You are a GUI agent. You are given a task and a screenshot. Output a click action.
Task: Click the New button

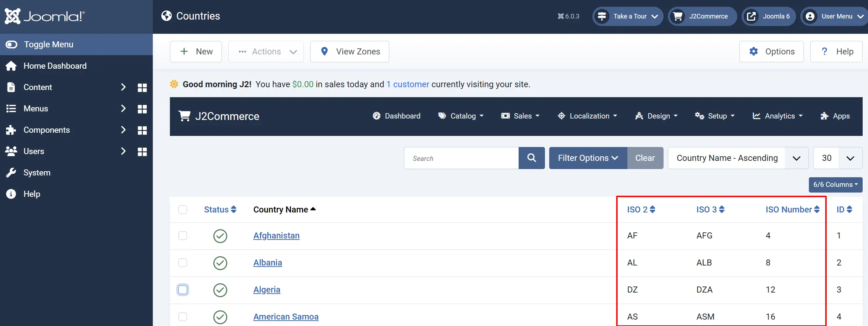196,52
